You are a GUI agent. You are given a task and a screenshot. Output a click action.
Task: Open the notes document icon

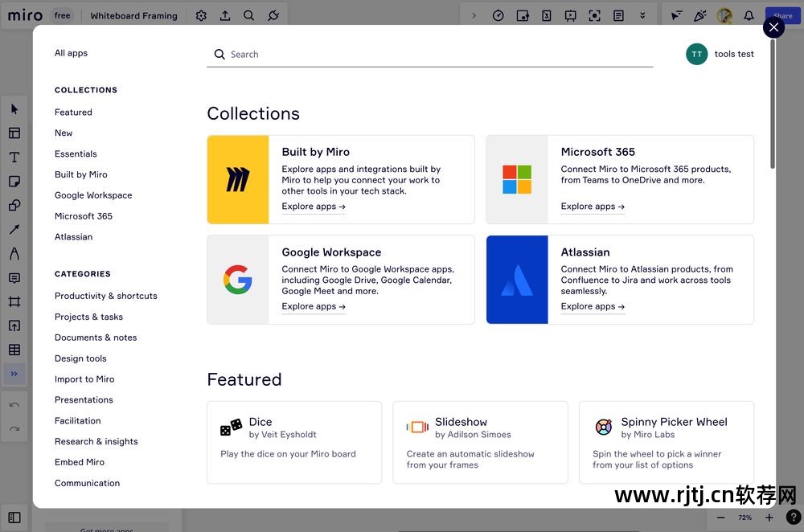618,16
